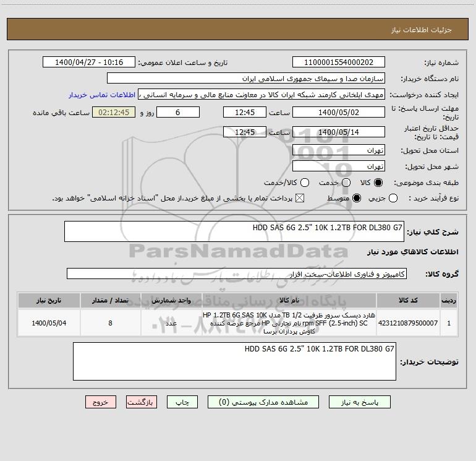Choose the متوسط purchase type radio
This screenshot has width=476, height=461.
pos(357,199)
